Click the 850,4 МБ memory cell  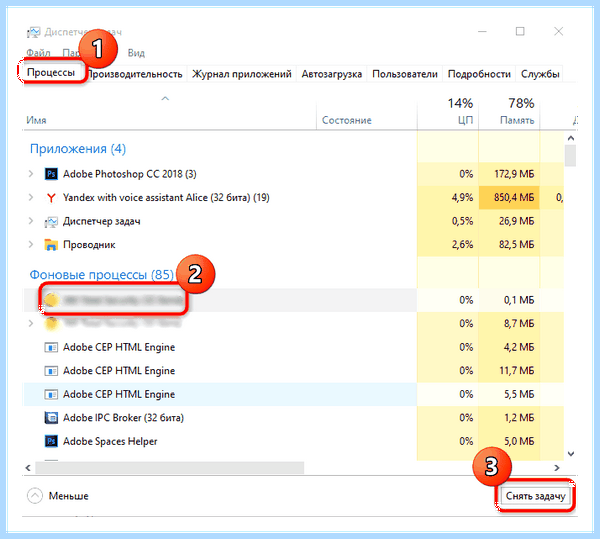(509, 198)
